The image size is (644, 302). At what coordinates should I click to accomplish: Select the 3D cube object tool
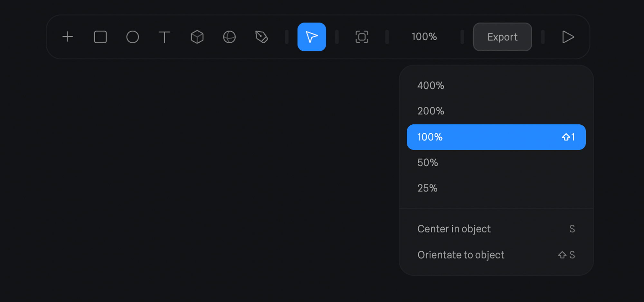[x=197, y=37]
